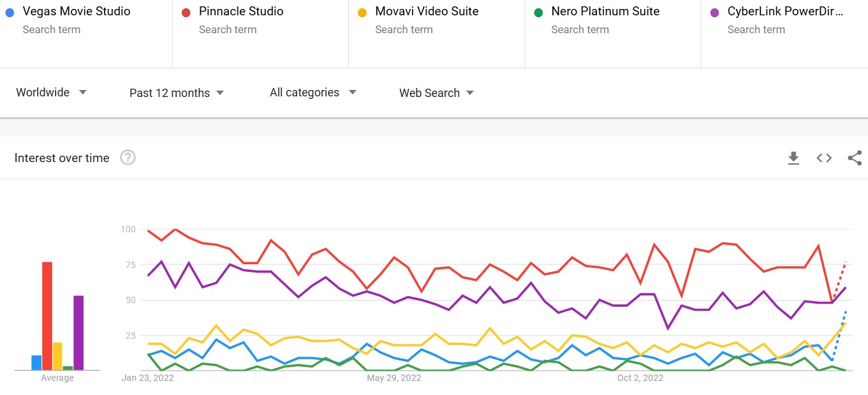This screenshot has height=395, width=868.
Task: Click the purple dot beside CyberLink PowerDirector
Action: click(x=715, y=12)
